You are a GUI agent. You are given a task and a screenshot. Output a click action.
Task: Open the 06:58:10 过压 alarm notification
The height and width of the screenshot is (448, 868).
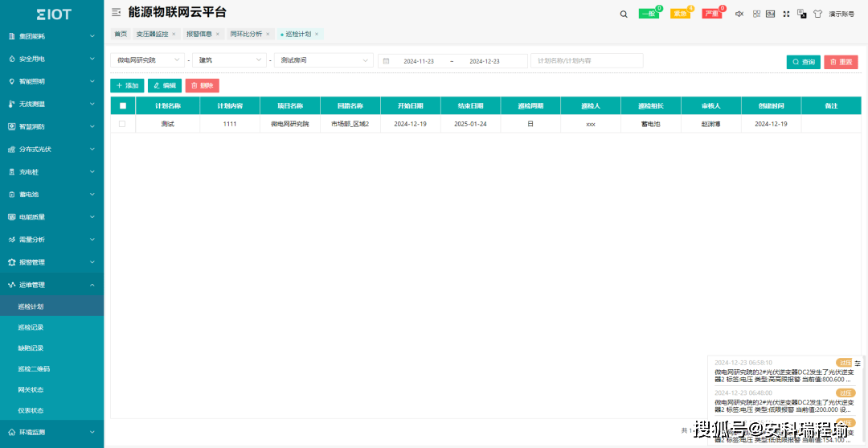pos(784,371)
